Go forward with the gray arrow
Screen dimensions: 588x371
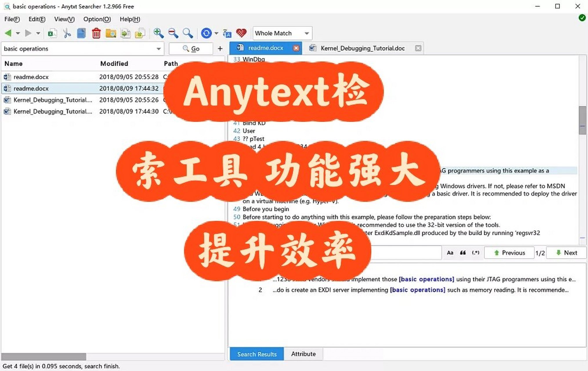[x=28, y=33]
